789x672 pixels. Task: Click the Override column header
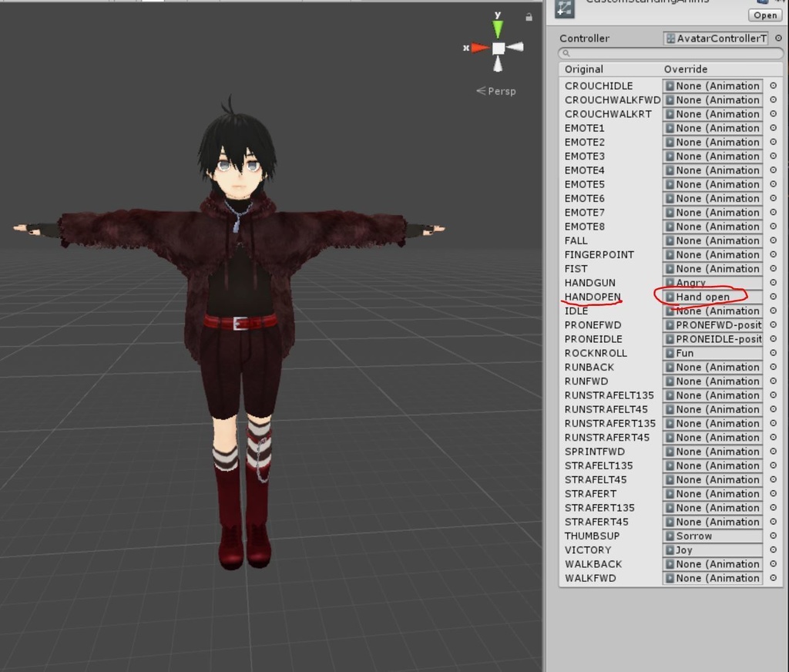(x=685, y=69)
